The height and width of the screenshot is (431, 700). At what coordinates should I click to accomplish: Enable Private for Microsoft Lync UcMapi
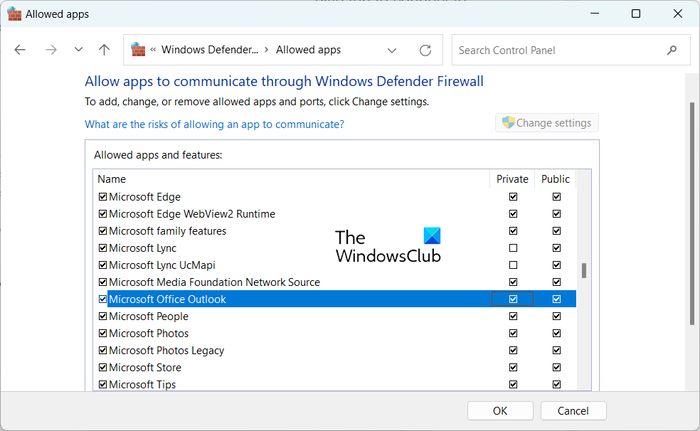(x=513, y=265)
